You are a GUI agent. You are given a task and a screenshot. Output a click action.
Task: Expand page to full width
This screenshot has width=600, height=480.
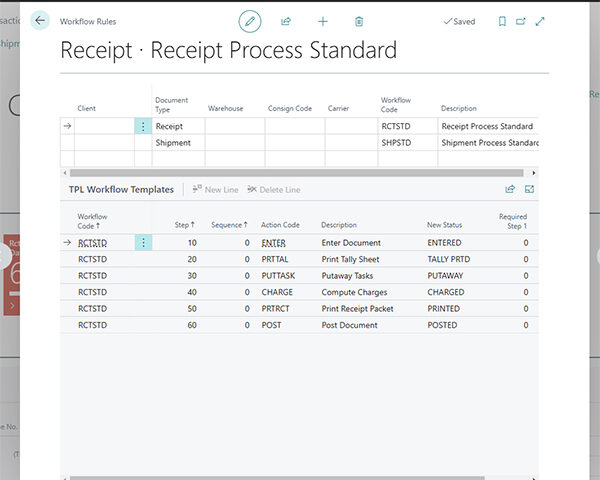click(540, 21)
